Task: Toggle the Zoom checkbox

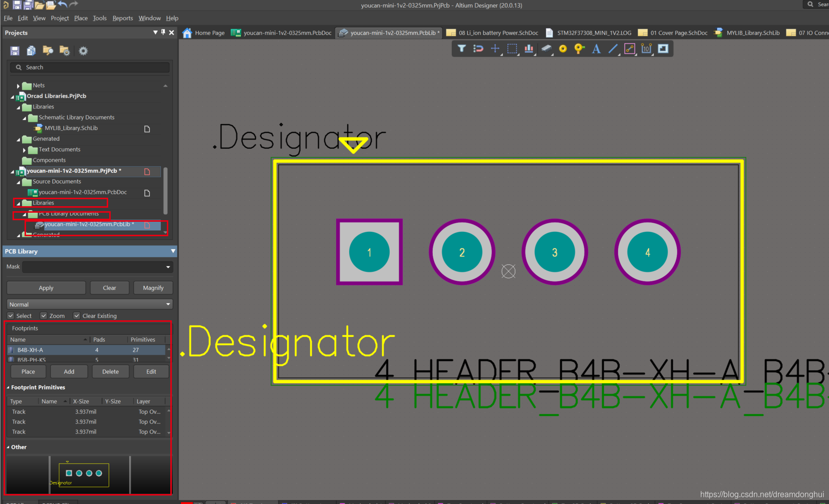Action: coord(44,316)
